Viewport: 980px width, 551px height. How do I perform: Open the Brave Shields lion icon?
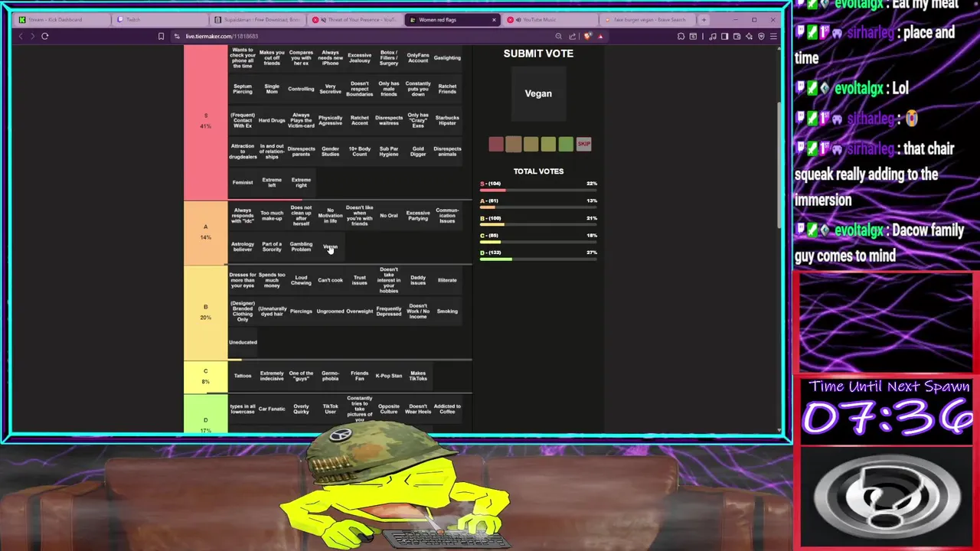point(587,36)
